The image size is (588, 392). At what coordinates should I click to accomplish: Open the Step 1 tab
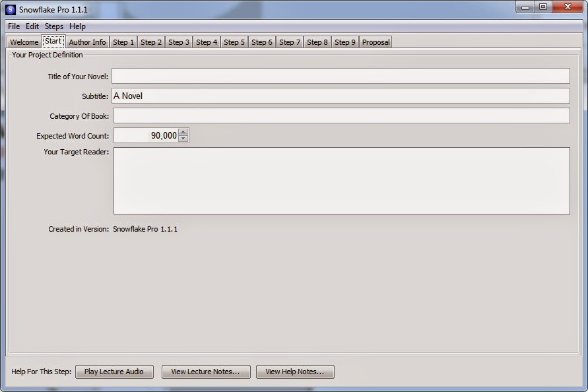tap(123, 42)
